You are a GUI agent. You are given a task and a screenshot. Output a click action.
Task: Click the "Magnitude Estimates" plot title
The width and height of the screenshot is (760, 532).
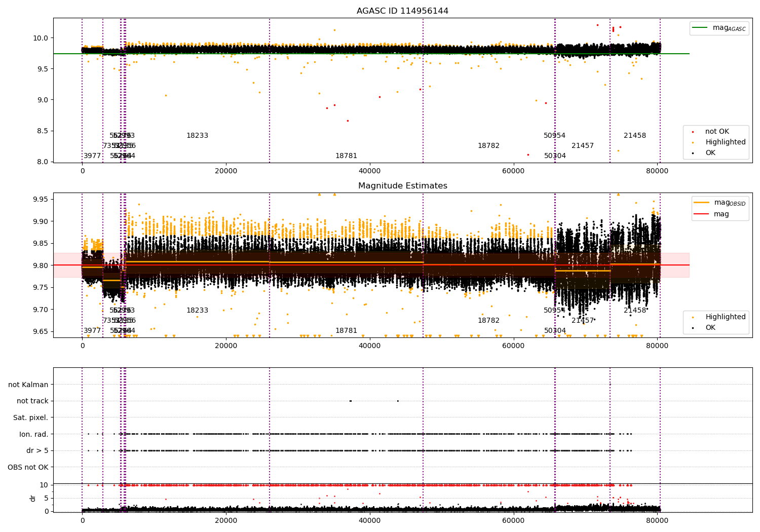tap(402, 186)
